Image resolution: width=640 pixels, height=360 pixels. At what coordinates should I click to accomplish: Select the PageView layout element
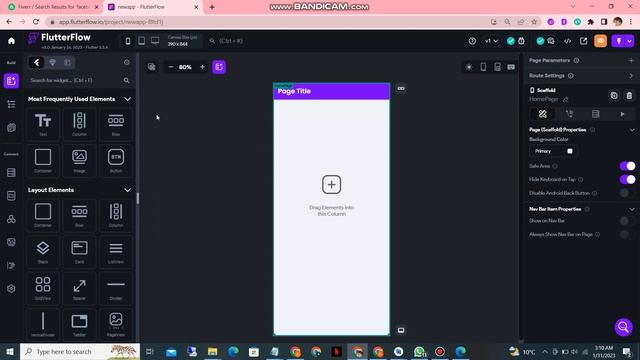[116, 324]
